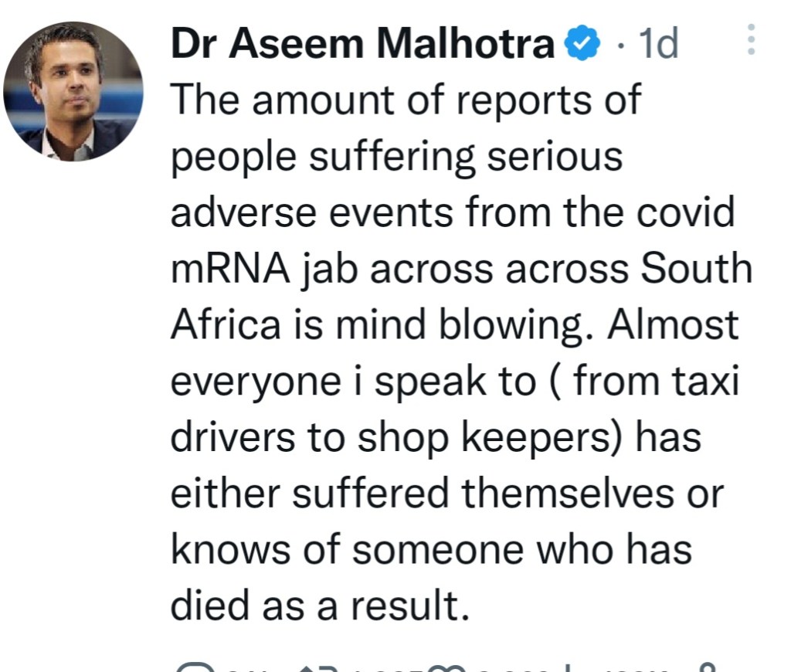The height and width of the screenshot is (672, 791).
Task: Click the tweet line starting "The amount of reports"
Action: [x=406, y=101]
